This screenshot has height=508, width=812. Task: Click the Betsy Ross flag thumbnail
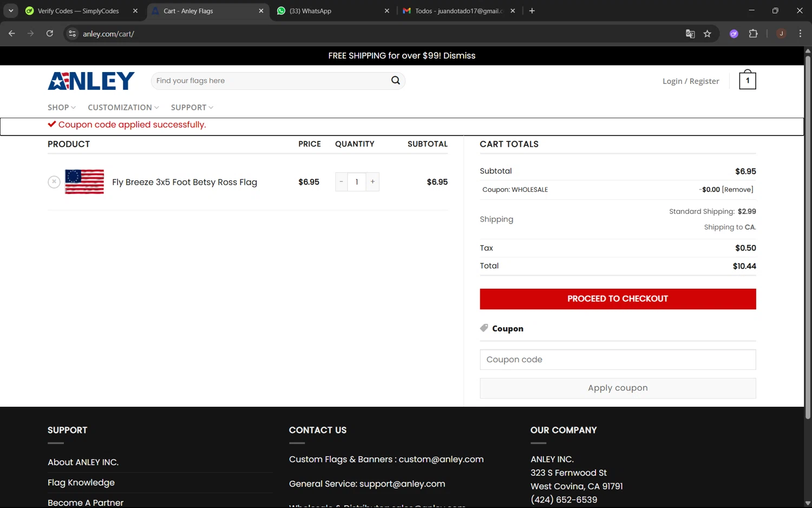coord(84,182)
